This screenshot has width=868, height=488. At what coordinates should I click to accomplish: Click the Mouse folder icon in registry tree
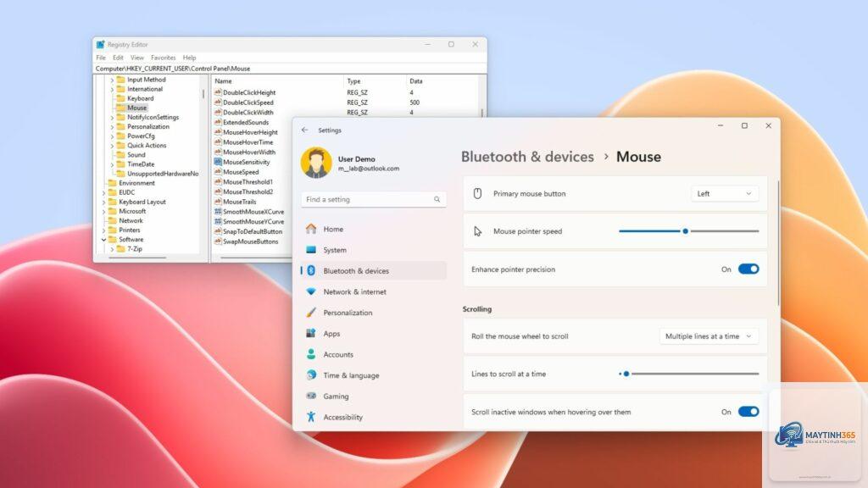(120, 108)
